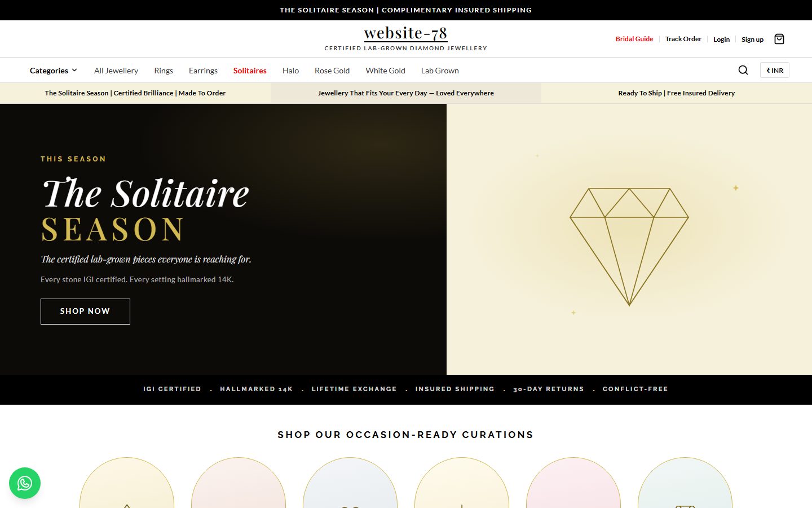The width and height of the screenshot is (812, 508).
Task: Open Lab Grown category
Action: point(440,71)
